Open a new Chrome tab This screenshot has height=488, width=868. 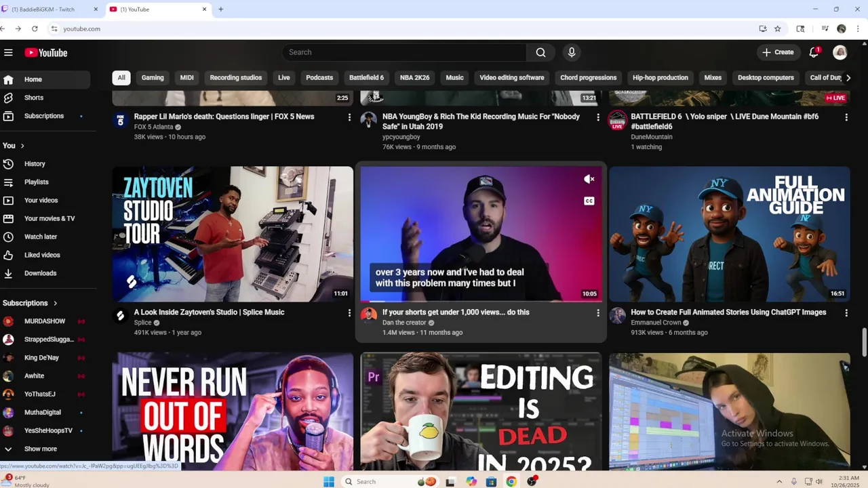(x=220, y=9)
